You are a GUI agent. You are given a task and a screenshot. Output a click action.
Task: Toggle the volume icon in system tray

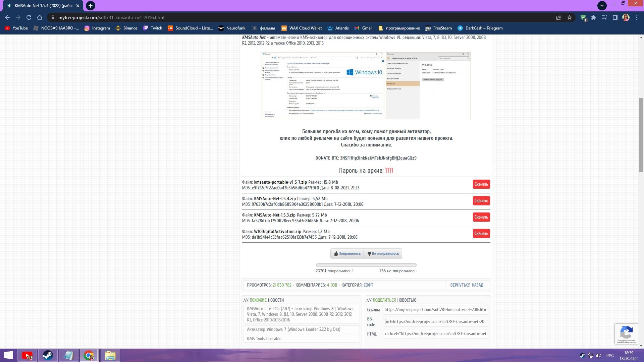[x=599, y=355]
